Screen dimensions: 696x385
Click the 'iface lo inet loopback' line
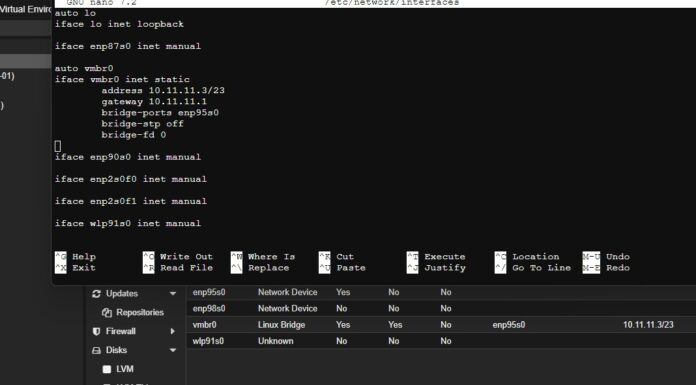[119, 24]
